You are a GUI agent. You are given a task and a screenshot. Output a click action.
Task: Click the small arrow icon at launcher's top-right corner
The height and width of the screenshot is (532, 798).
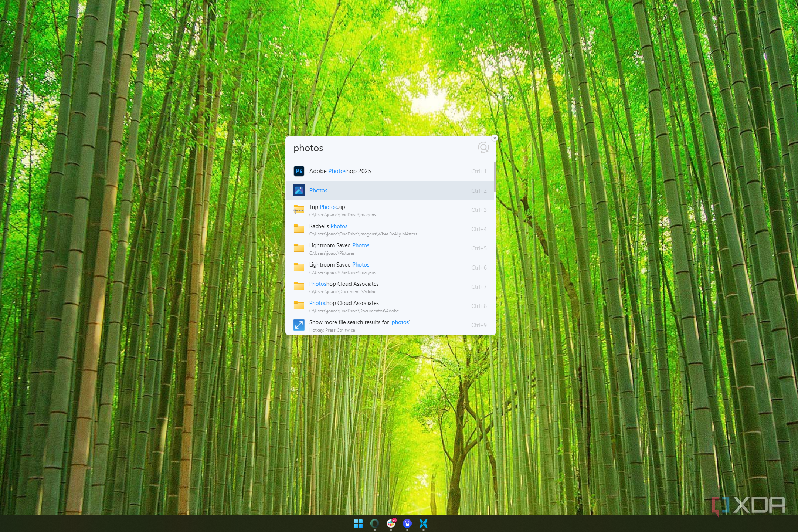click(494, 138)
